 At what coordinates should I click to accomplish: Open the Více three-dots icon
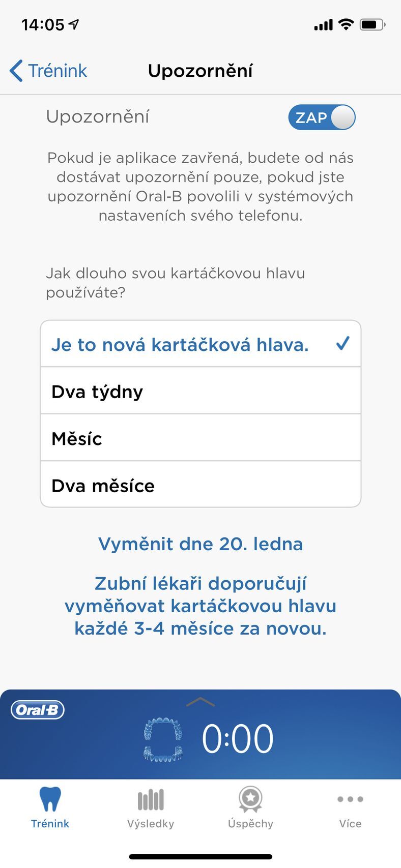[350, 799]
